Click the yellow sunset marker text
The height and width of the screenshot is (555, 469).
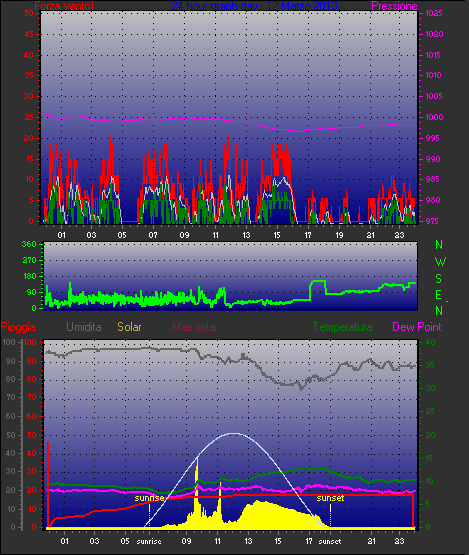(x=330, y=498)
